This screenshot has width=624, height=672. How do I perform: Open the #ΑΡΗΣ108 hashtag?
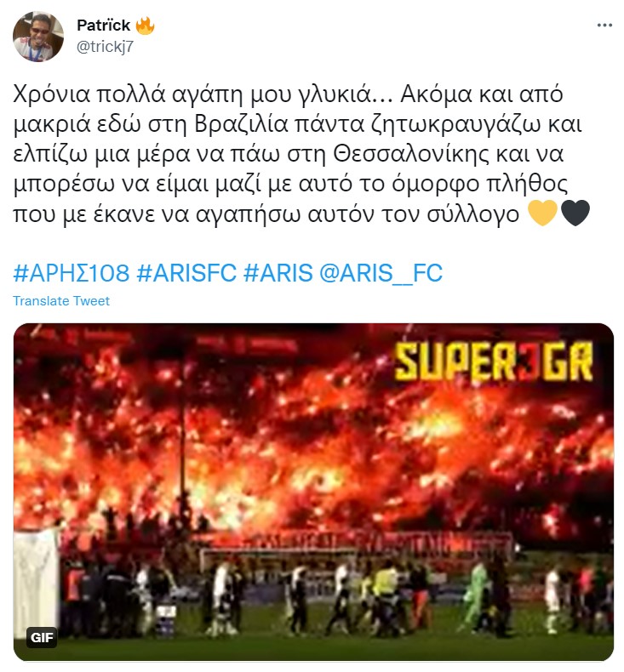72,272
